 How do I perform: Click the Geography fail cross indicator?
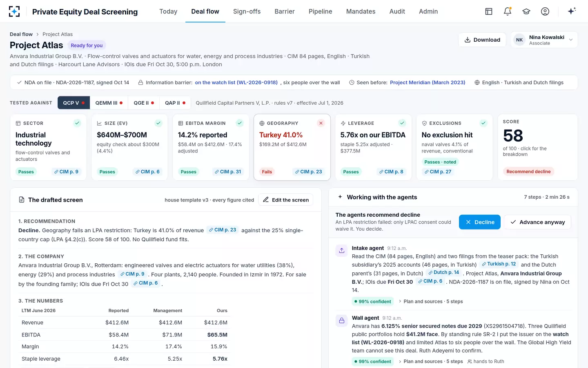tap(321, 123)
